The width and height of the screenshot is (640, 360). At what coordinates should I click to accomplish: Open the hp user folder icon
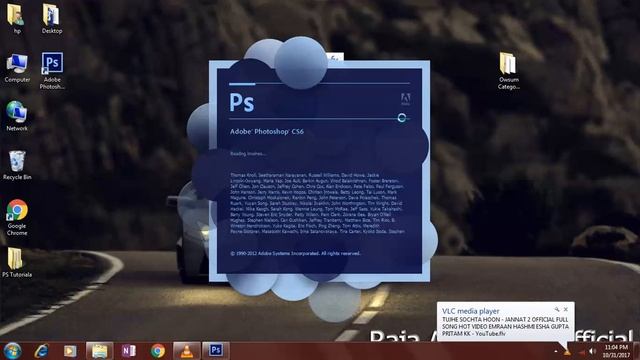[x=17, y=18]
